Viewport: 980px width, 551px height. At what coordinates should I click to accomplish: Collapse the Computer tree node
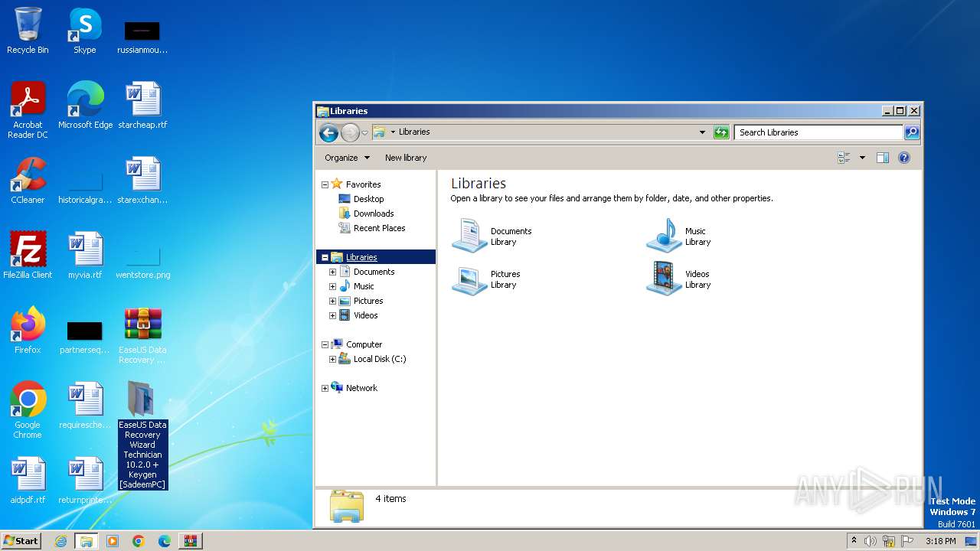[325, 344]
